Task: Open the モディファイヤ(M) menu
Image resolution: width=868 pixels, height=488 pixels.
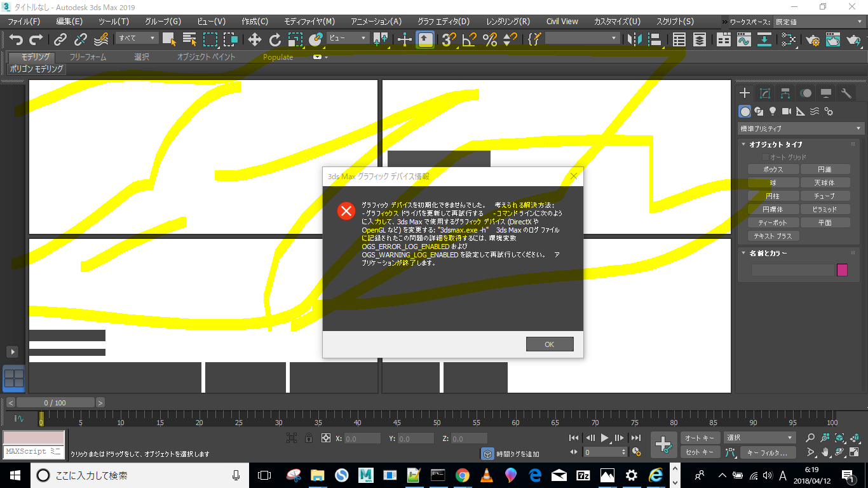Action: [309, 22]
